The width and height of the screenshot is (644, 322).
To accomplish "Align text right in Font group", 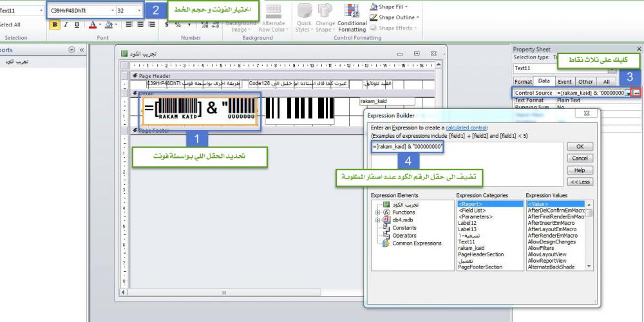I will coord(152,24).
